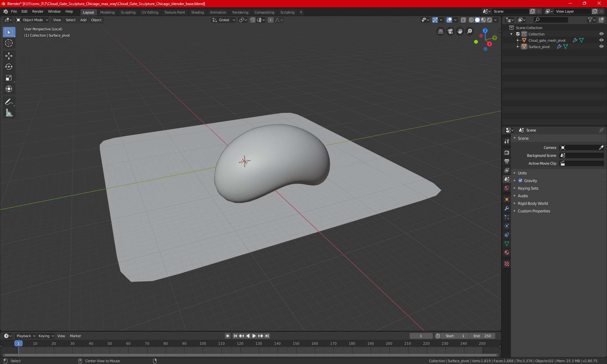Open the World properties tab

[507, 188]
